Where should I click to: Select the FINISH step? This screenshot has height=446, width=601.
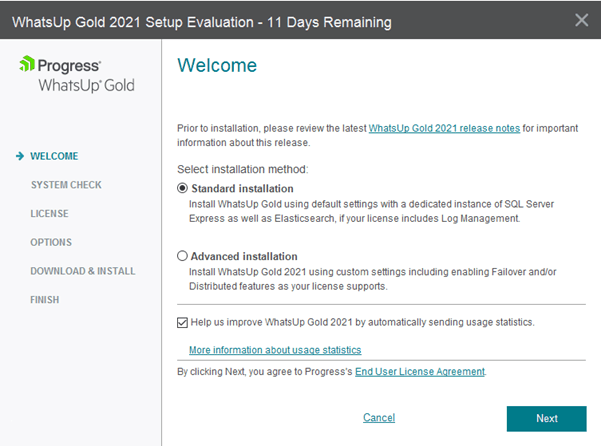click(x=45, y=300)
